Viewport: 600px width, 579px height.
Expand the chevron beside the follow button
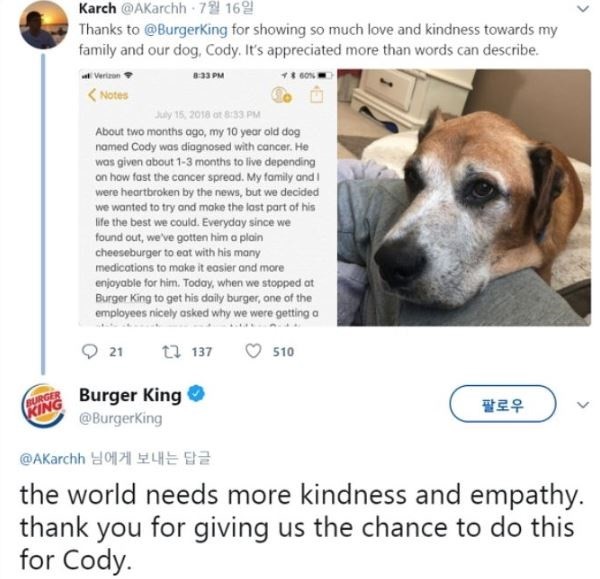(582, 404)
